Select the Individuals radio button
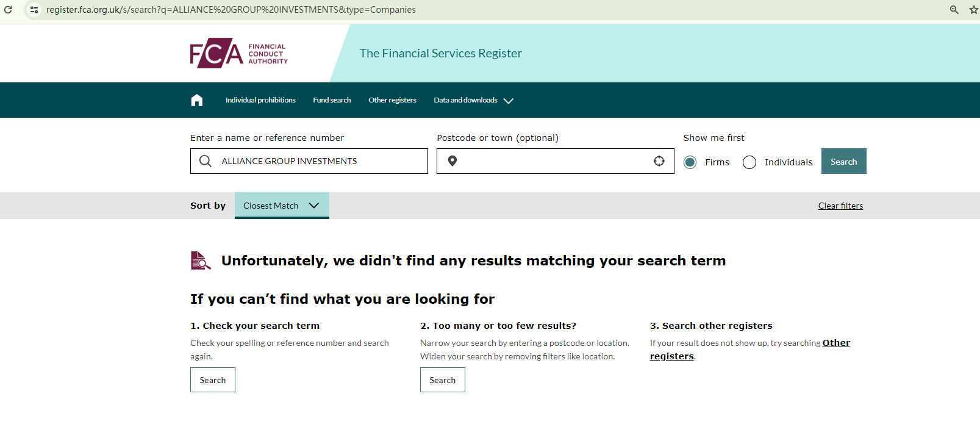980x424 pixels. click(749, 162)
